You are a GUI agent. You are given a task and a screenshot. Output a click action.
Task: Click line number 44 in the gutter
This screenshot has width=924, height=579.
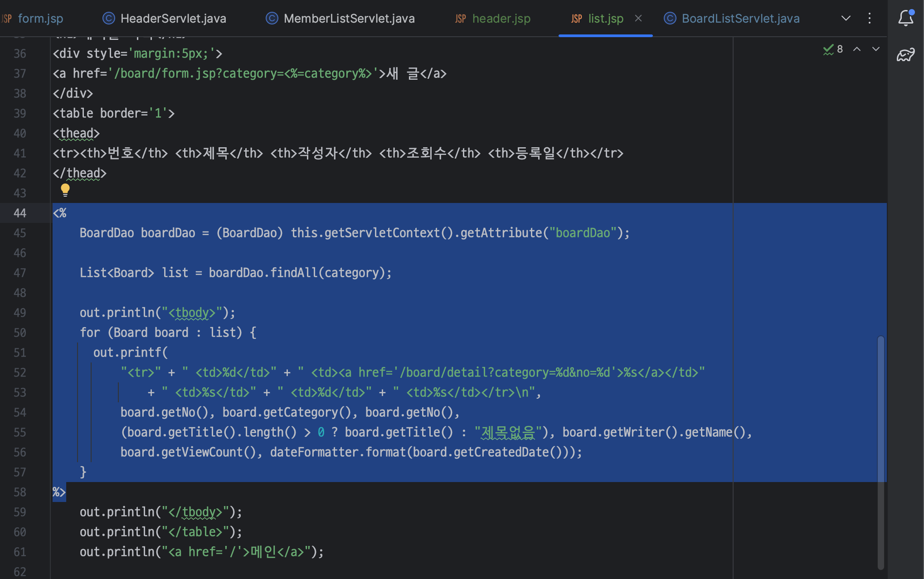[x=20, y=213]
